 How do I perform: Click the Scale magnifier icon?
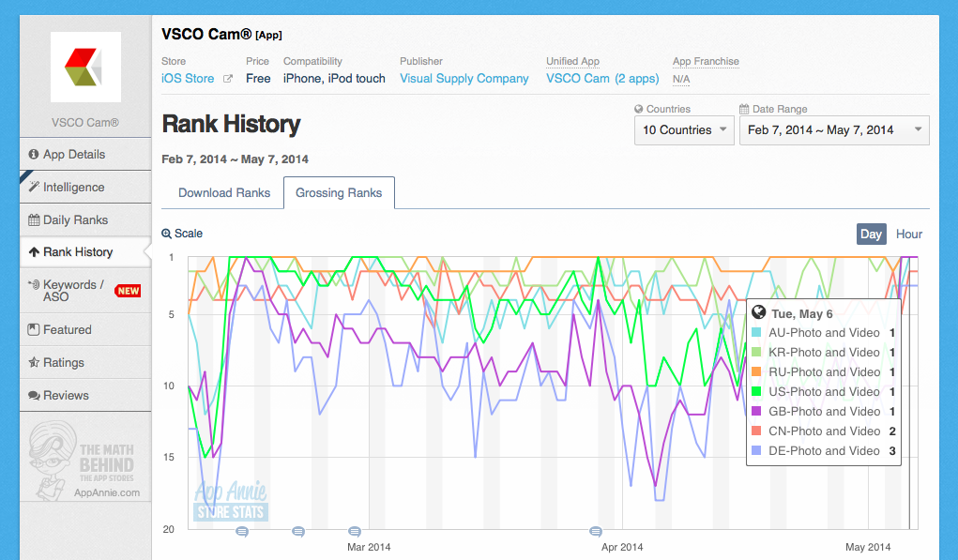166,234
